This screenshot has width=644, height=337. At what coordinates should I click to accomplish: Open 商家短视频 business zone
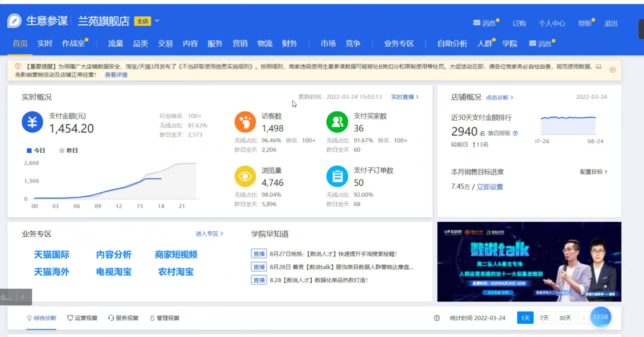coord(176,255)
